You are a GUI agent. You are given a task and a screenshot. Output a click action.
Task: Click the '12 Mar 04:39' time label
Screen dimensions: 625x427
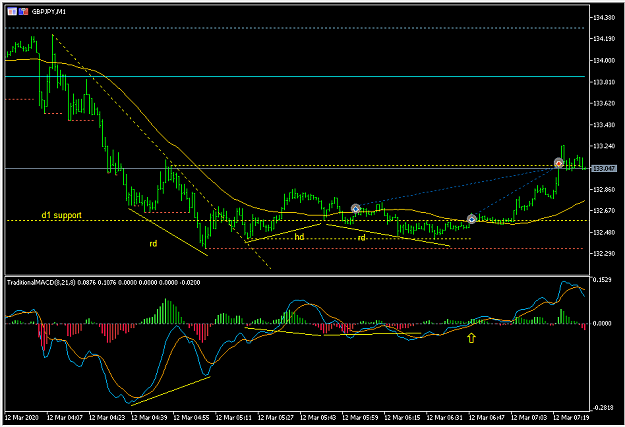coord(149,417)
